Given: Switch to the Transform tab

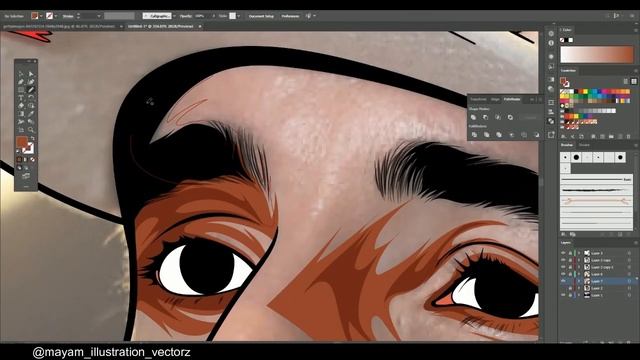Looking at the screenshot, I should coord(478,99).
